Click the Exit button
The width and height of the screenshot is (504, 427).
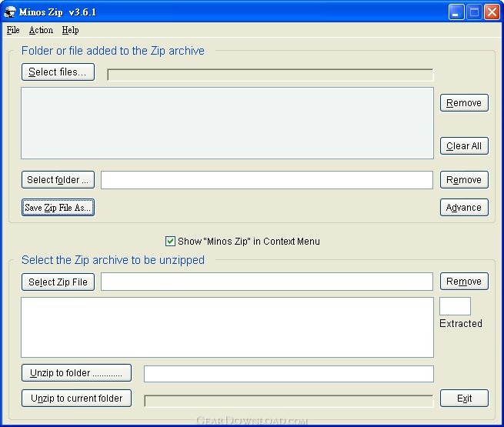click(464, 398)
